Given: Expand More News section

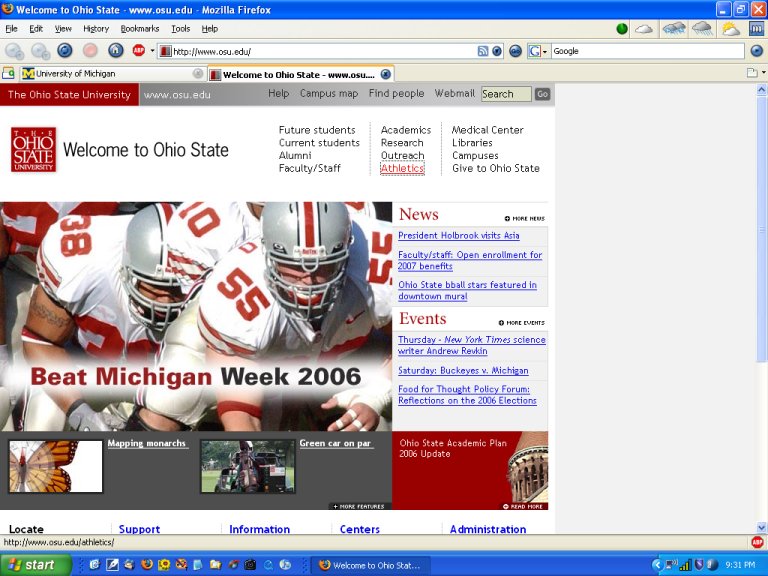Looking at the screenshot, I should (525, 218).
